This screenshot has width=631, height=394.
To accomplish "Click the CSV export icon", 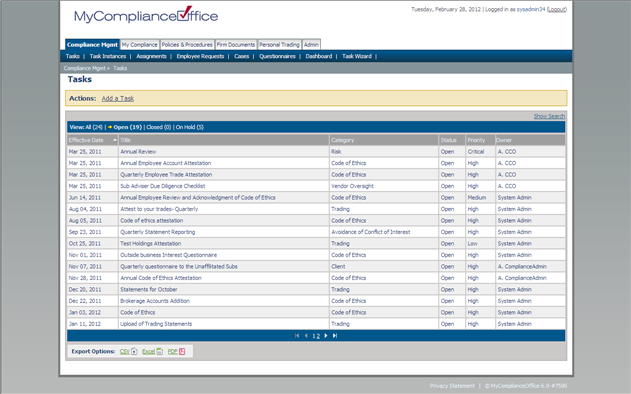I will pyautogui.click(x=134, y=351).
